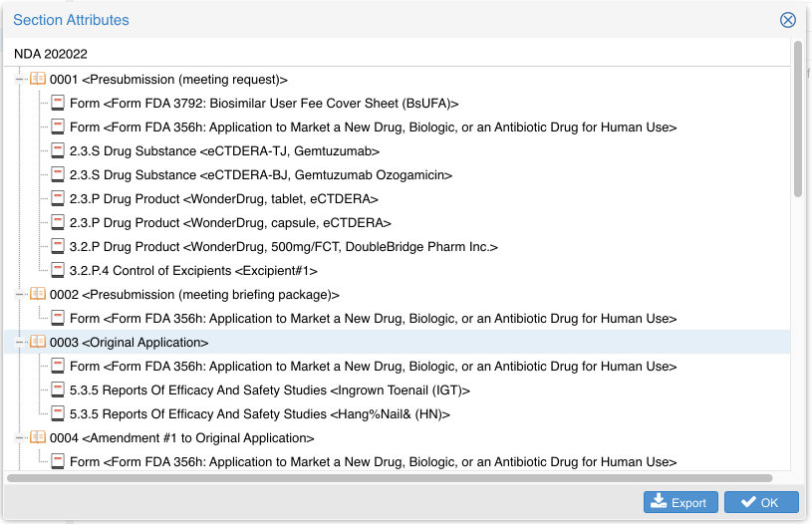Click document icon for 3.2.P.4 Control of Excipients

tap(58, 270)
